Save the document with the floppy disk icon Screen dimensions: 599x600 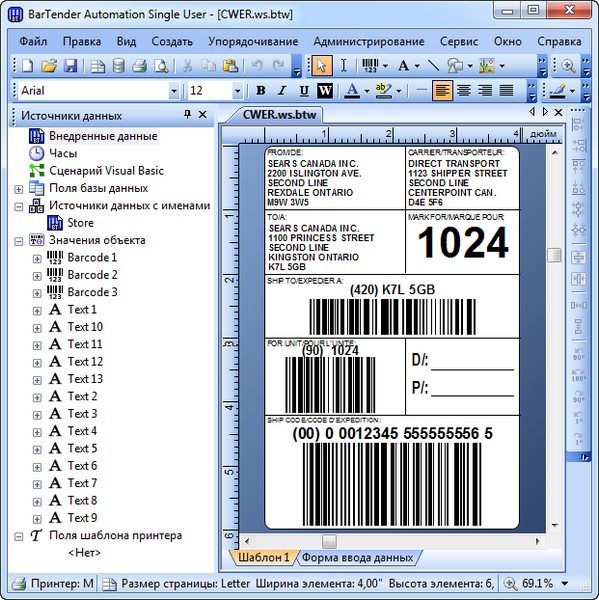pos(71,66)
